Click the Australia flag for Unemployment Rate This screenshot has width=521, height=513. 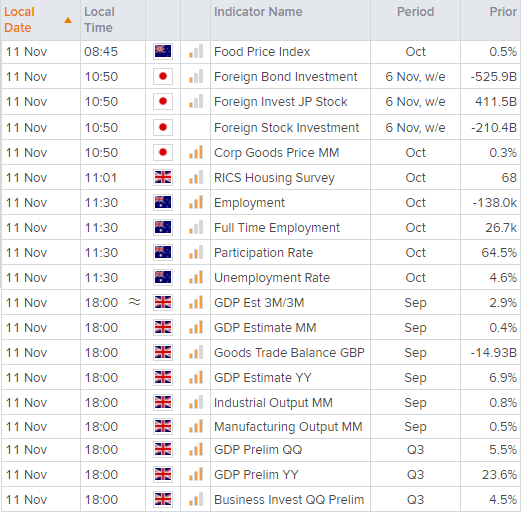pos(163,278)
